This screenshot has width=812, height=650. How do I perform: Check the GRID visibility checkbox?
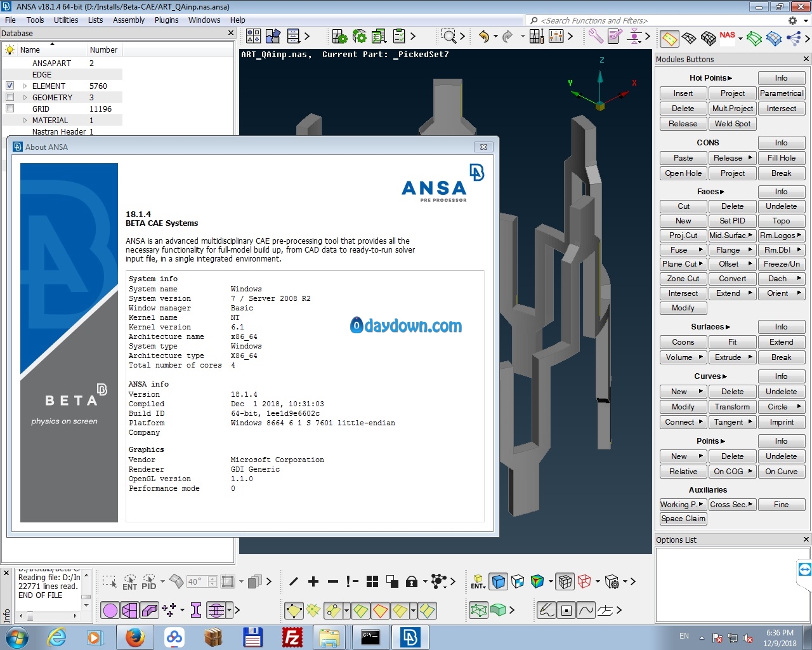click(x=10, y=109)
